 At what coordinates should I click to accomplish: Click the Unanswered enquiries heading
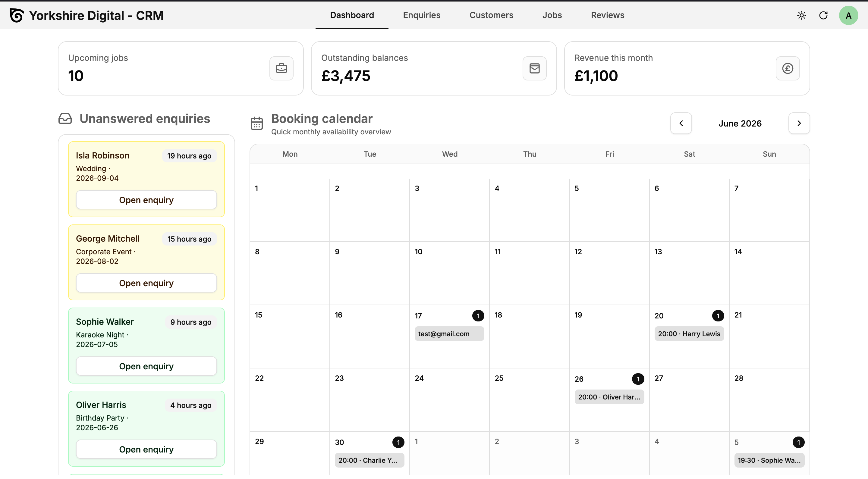[145, 119]
